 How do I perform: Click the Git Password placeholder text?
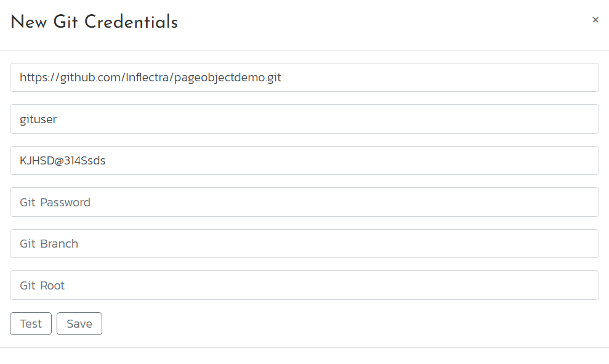coord(55,202)
